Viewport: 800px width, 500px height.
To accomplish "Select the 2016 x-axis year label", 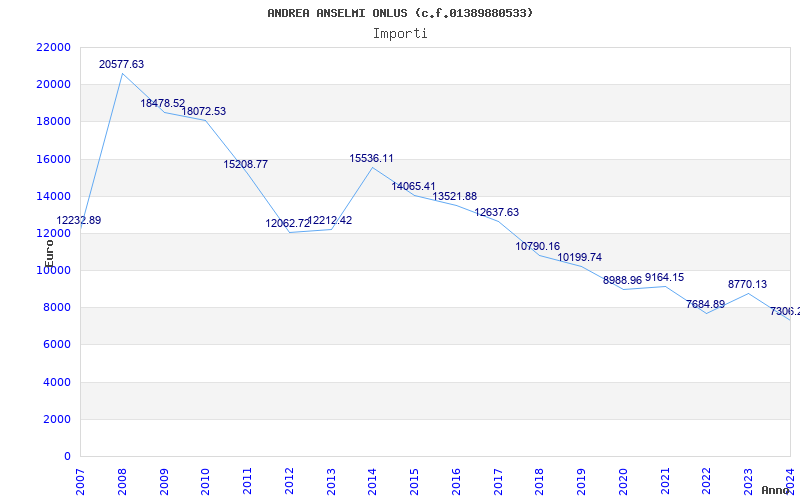I will point(456,481).
